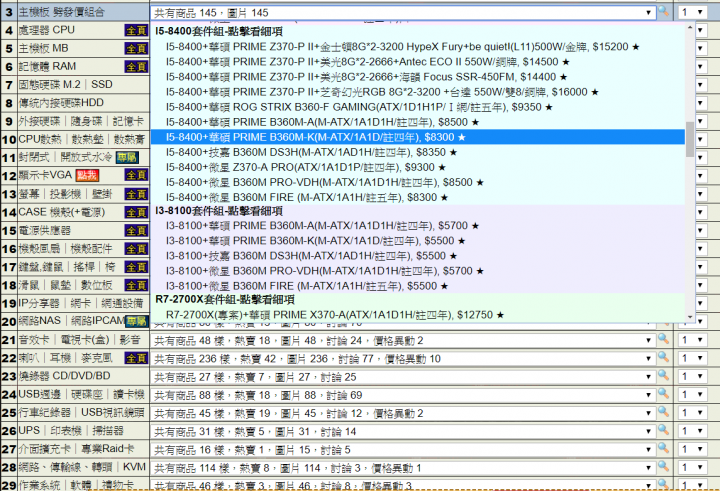Click the 電源供應器 category link

point(45,231)
